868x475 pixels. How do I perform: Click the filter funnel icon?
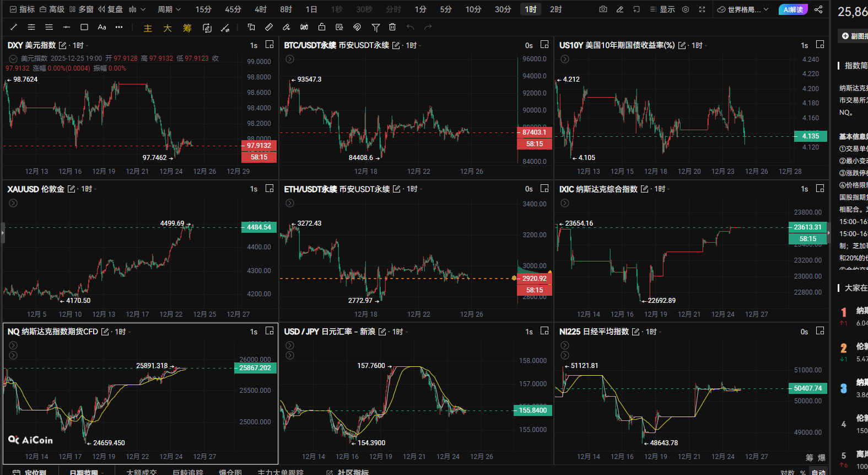pyautogui.click(x=375, y=27)
